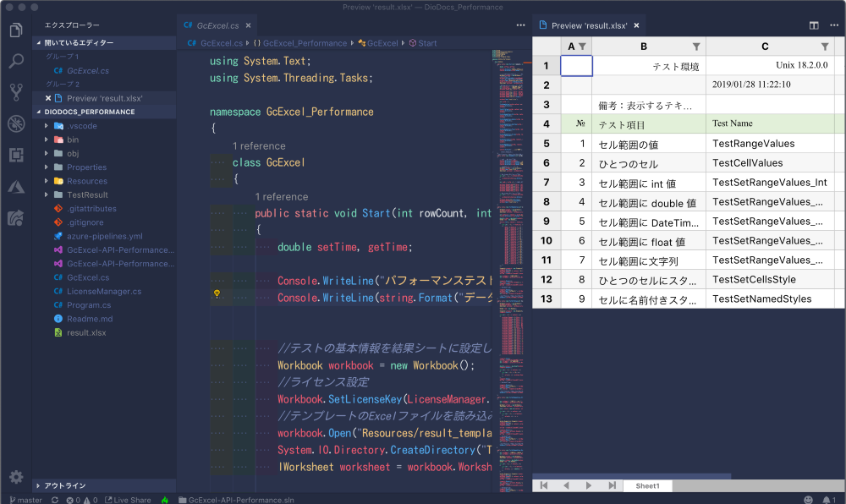Click the master branch status bar item
Image resolution: width=846 pixels, height=504 pixels.
(26, 500)
